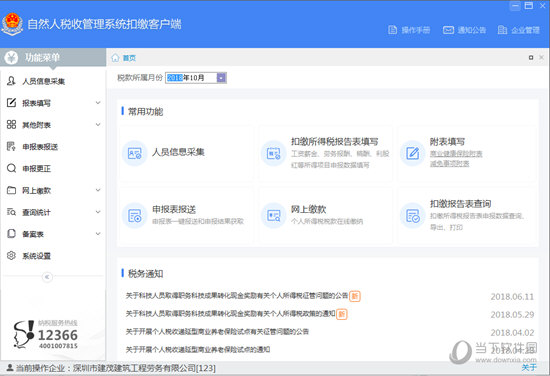
Task: Click the 系统设置 gear icon
Action: [11, 256]
